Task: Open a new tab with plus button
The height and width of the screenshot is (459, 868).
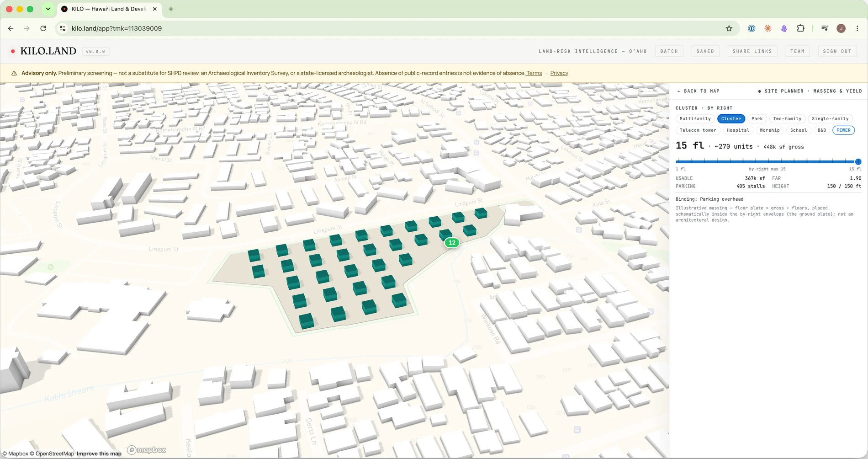Action: pyautogui.click(x=171, y=9)
